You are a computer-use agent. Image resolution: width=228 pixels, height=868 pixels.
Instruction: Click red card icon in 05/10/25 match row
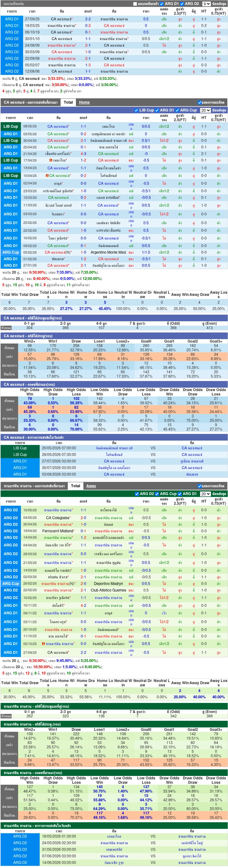coord(43,643)
